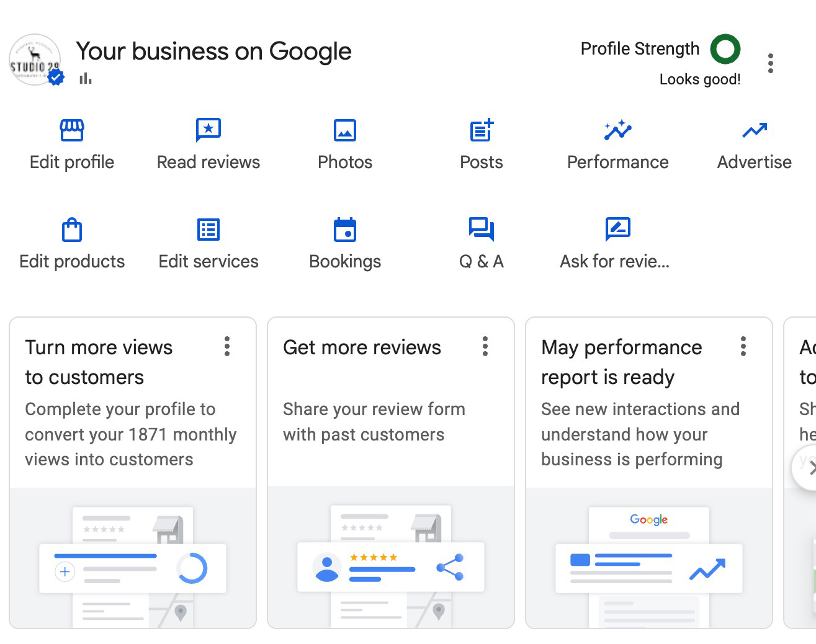
Task: Click the Advertise label
Action: (755, 162)
